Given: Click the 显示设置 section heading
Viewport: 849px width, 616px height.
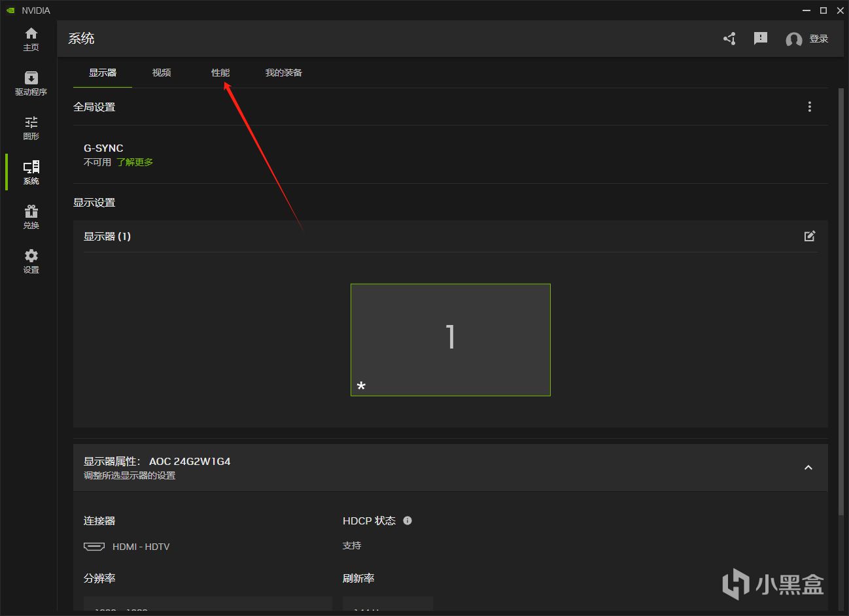Looking at the screenshot, I should click(x=94, y=203).
